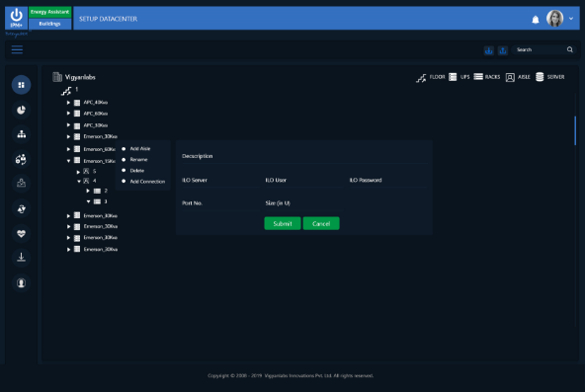Image resolution: width=585 pixels, height=392 pixels.
Task: Open the notifications bell
Action: 536,20
